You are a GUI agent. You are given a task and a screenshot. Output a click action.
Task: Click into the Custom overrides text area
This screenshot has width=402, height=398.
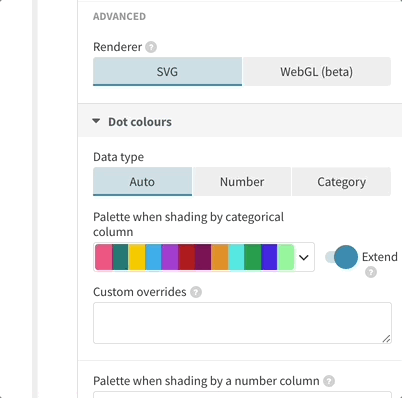[x=242, y=323]
